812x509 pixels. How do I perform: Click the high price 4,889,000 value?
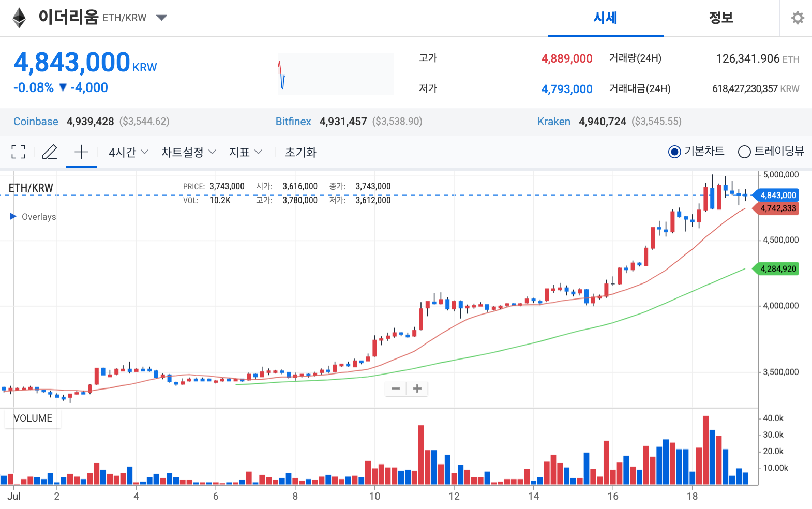(567, 59)
